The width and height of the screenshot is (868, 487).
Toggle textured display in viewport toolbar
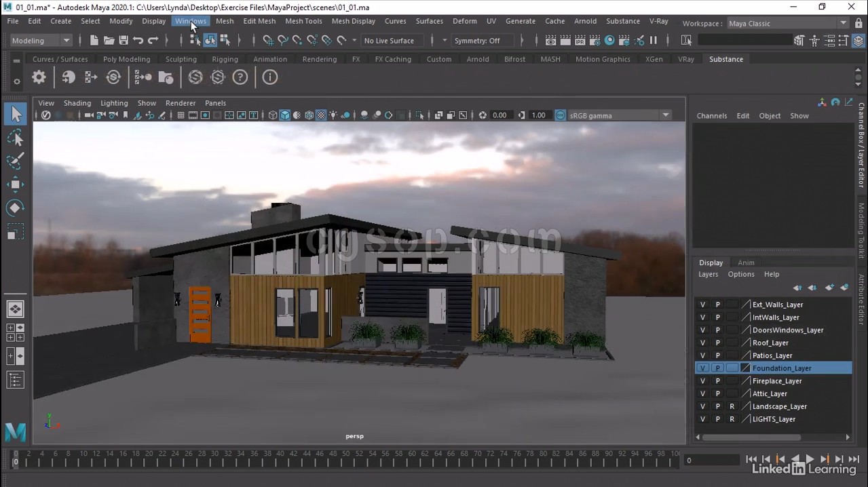click(x=321, y=115)
